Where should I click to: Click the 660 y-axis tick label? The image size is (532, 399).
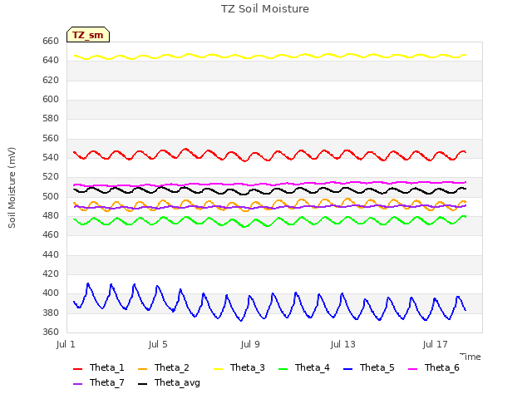51,41
